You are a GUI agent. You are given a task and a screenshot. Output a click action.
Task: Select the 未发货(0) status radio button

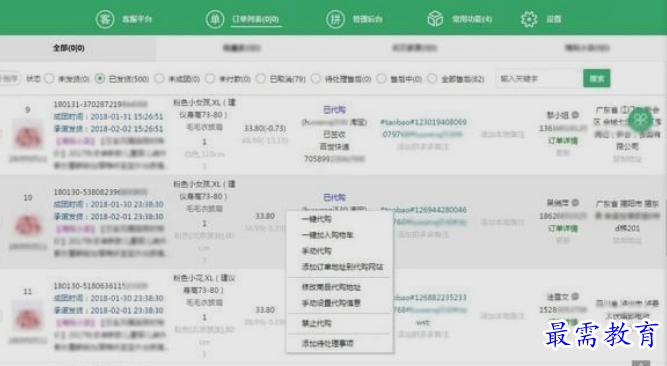[49, 79]
